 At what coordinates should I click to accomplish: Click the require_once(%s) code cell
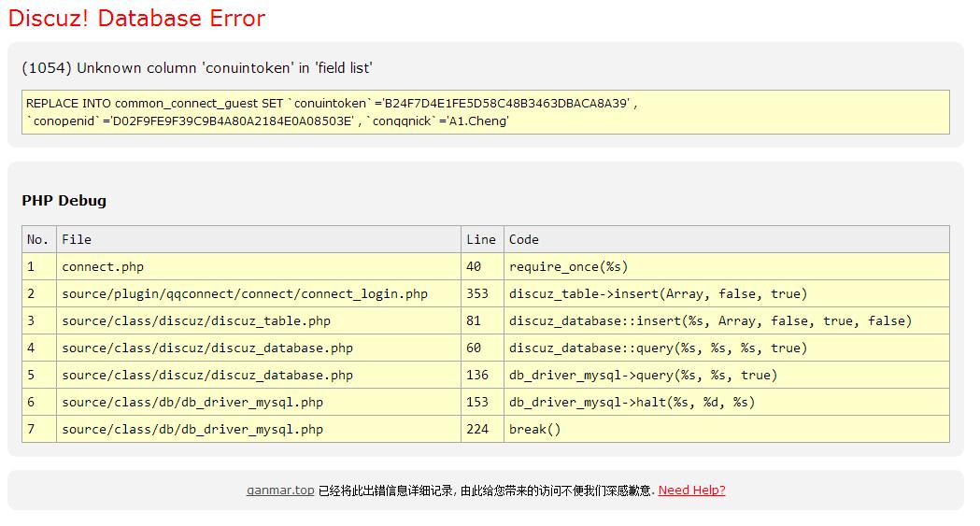coord(568,266)
